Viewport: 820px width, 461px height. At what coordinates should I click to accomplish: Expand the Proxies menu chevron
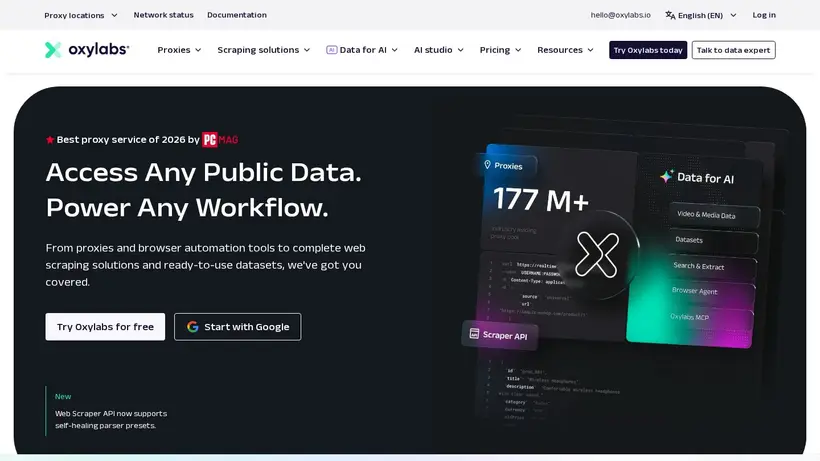click(198, 50)
